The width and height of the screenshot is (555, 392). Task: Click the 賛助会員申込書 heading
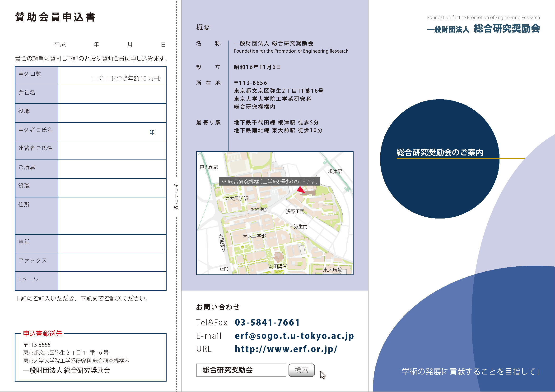[x=55, y=17]
